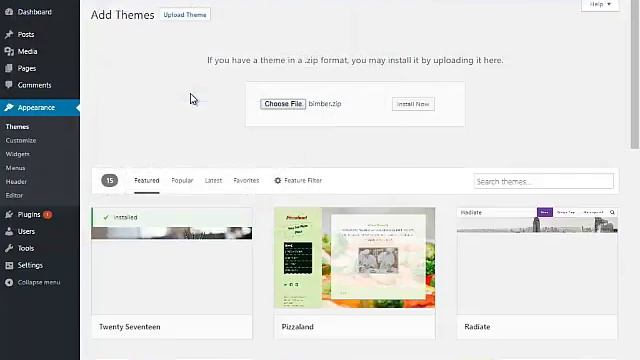Viewport: 640px width, 360px height.
Task: Click the Choose File button
Action: [283, 104]
